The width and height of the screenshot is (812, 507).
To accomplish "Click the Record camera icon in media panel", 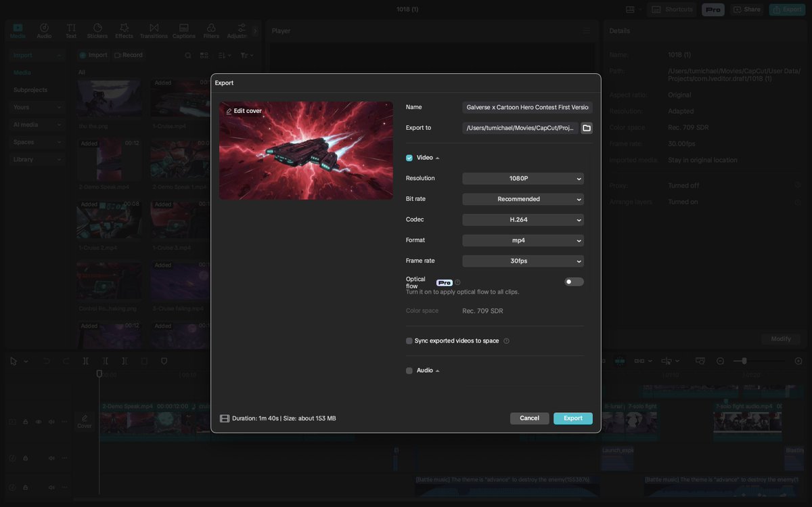I will tap(118, 56).
